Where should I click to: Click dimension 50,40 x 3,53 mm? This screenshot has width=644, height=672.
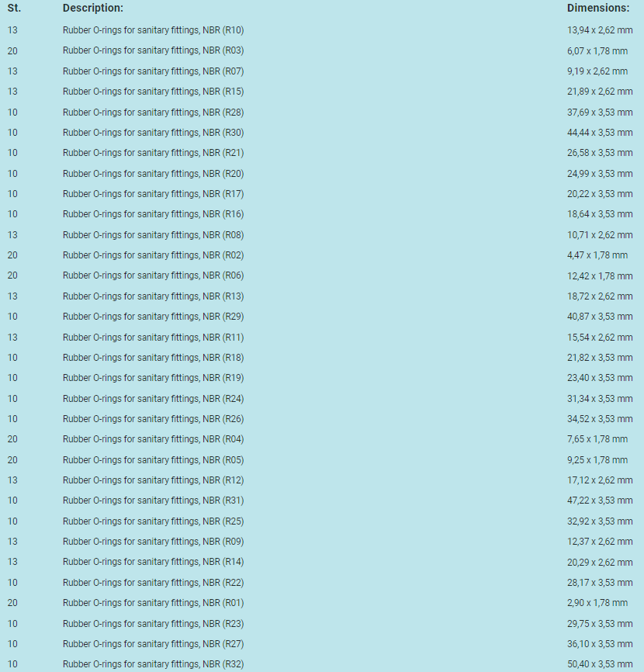pos(600,664)
